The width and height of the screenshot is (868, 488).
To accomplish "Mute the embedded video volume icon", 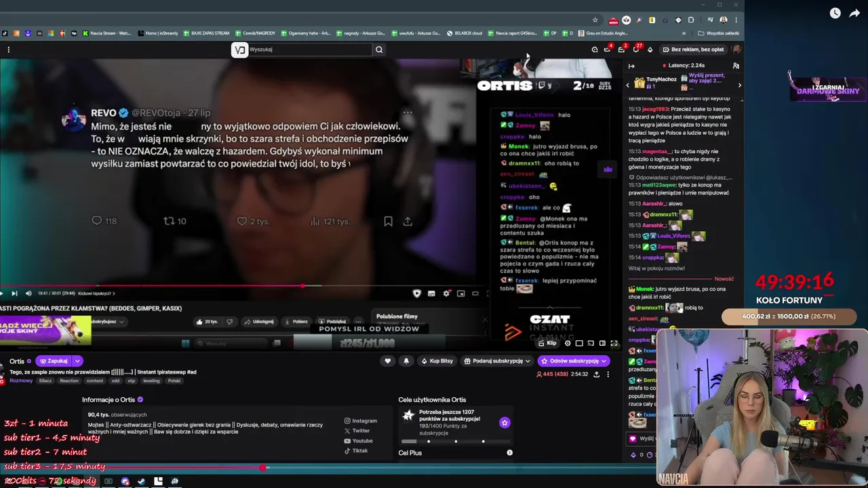I will (x=28, y=293).
